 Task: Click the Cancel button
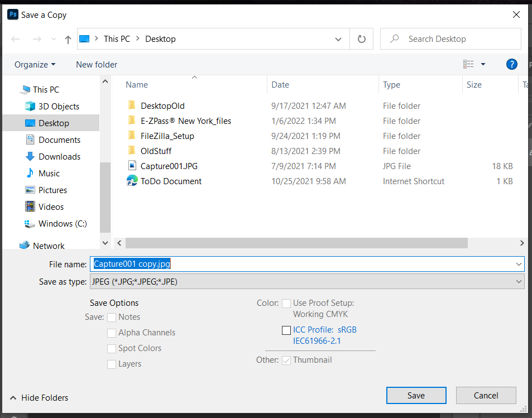click(x=486, y=395)
